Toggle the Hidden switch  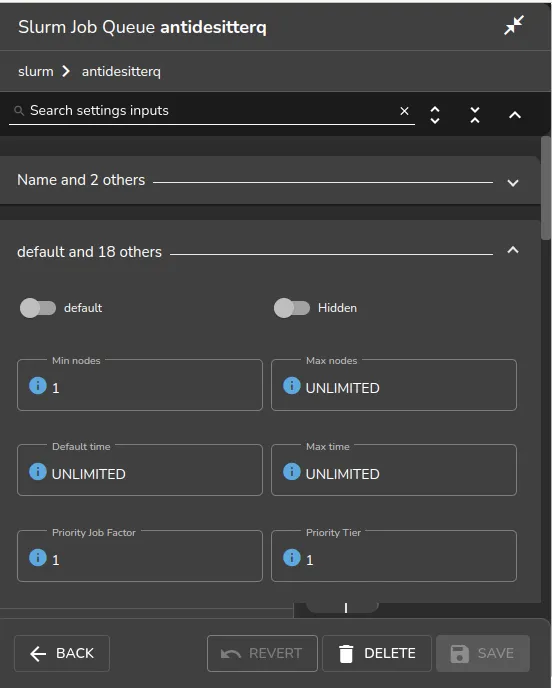click(292, 308)
